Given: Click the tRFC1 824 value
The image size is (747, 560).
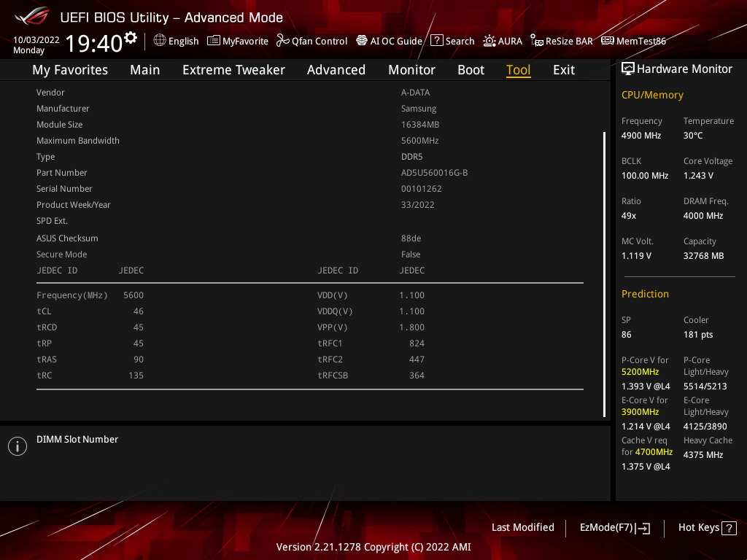Looking at the screenshot, I should pos(417,343).
